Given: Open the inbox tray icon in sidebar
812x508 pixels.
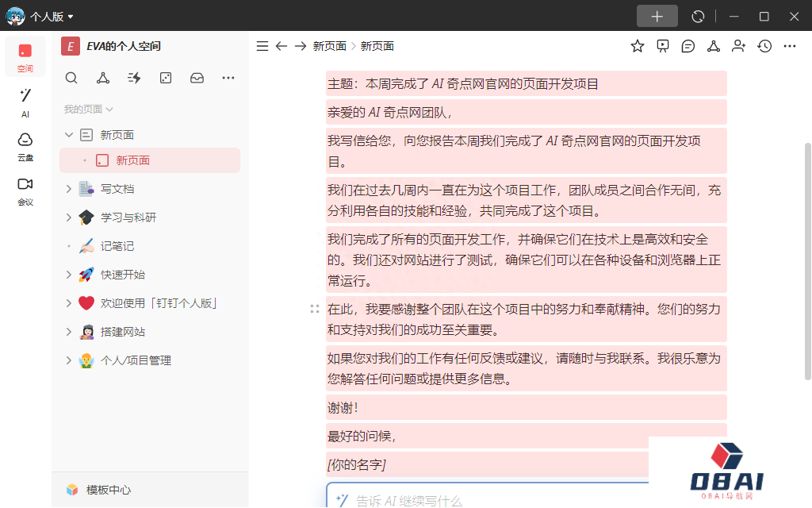Looking at the screenshot, I should click(197, 78).
